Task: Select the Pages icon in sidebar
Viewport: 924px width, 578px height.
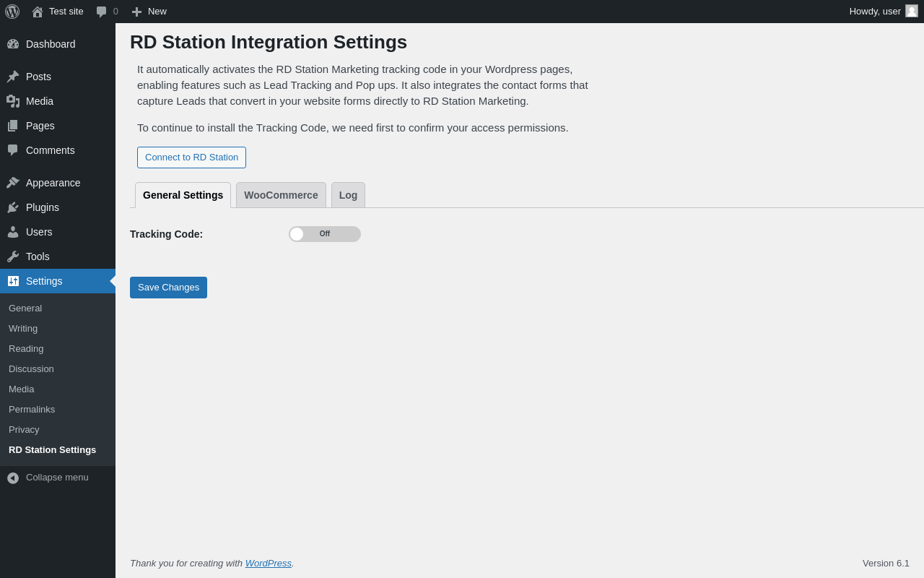Action: pos(13,126)
